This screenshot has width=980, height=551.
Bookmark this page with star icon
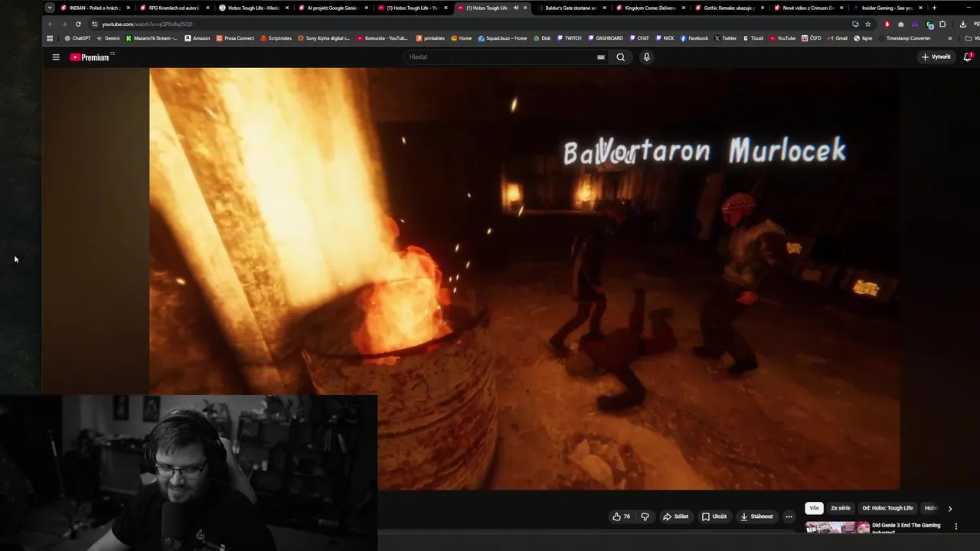[x=867, y=24]
